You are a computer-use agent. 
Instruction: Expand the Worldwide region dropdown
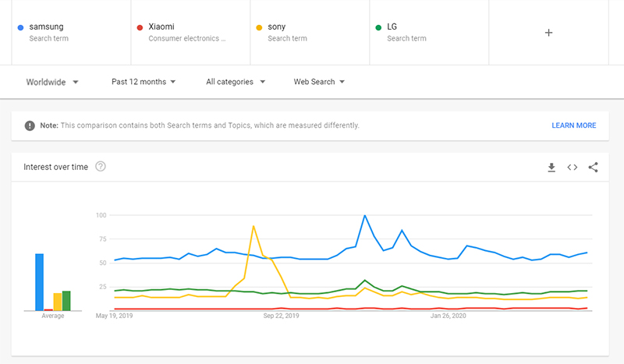point(52,82)
